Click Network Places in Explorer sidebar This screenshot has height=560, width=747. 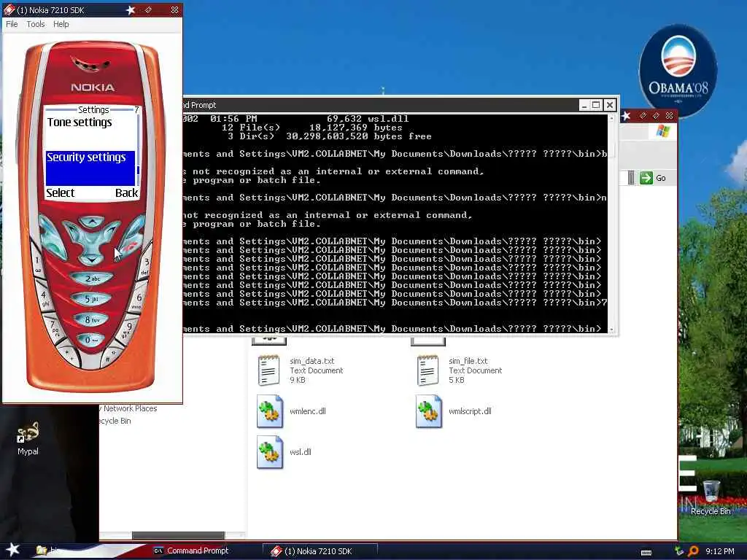[x=128, y=408]
